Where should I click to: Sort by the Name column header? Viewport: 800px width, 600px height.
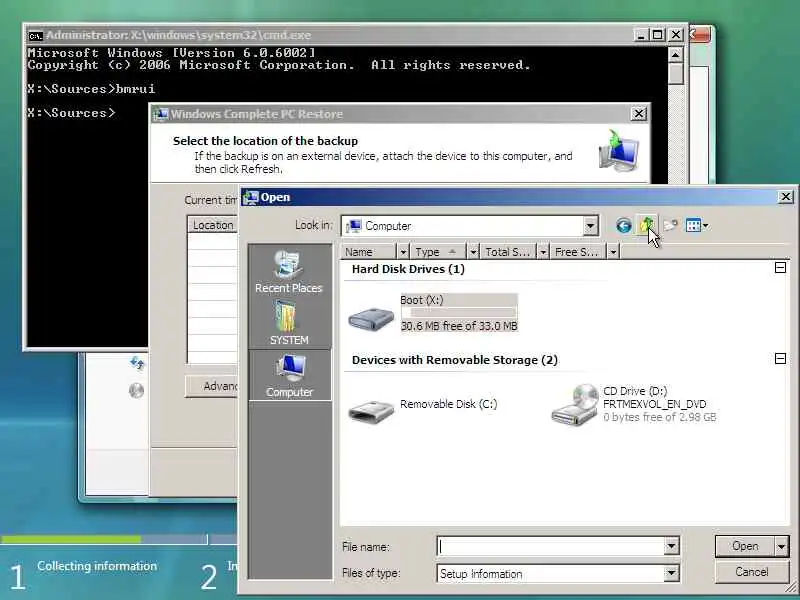pos(368,252)
